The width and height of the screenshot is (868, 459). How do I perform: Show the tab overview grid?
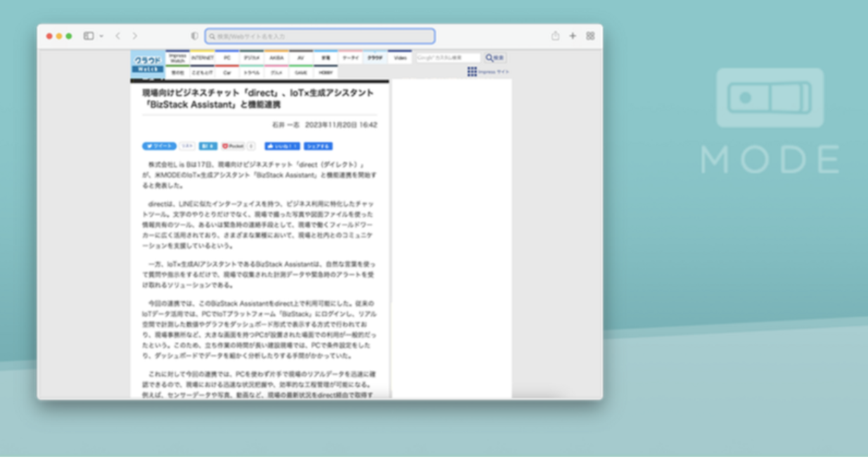(590, 36)
